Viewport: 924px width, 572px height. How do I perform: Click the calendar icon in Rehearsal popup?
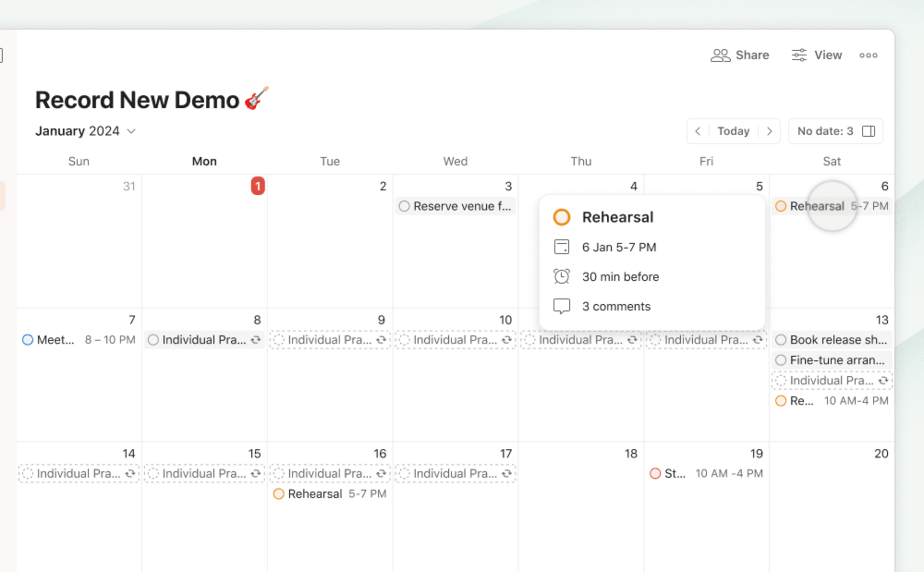562,246
